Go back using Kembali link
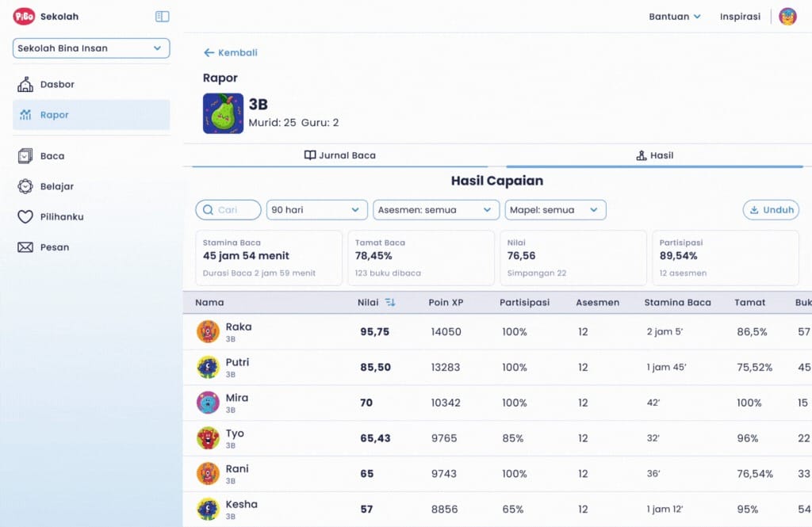Image resolution: width=812 pixels, height=527 pixels. click(231, 53)
